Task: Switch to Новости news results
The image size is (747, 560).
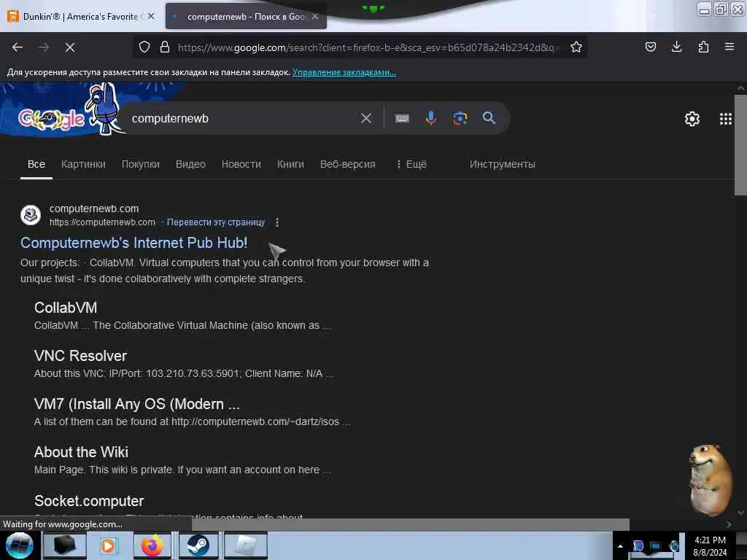Action: (x=241, y=164)
